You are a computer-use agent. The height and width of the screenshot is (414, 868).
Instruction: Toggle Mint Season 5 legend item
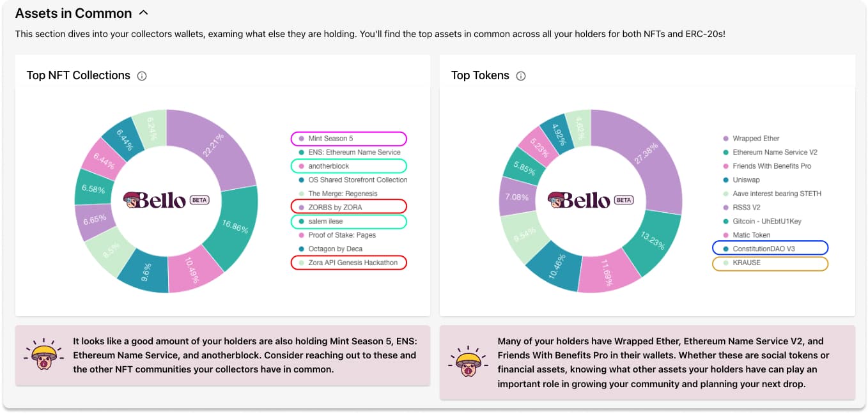pos(348,139)
